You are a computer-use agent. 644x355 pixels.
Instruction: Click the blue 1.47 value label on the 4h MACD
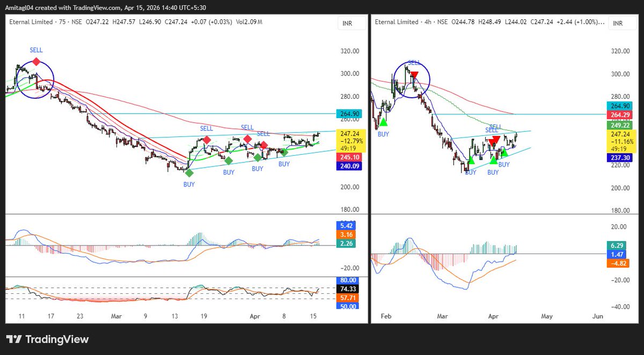pos(616,253)
